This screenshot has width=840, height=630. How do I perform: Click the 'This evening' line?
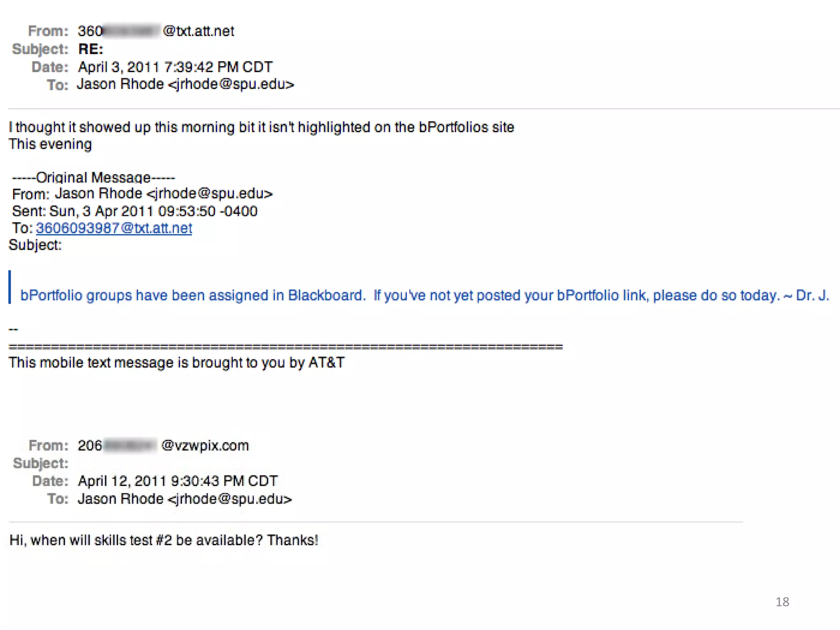tap(50, 144)
